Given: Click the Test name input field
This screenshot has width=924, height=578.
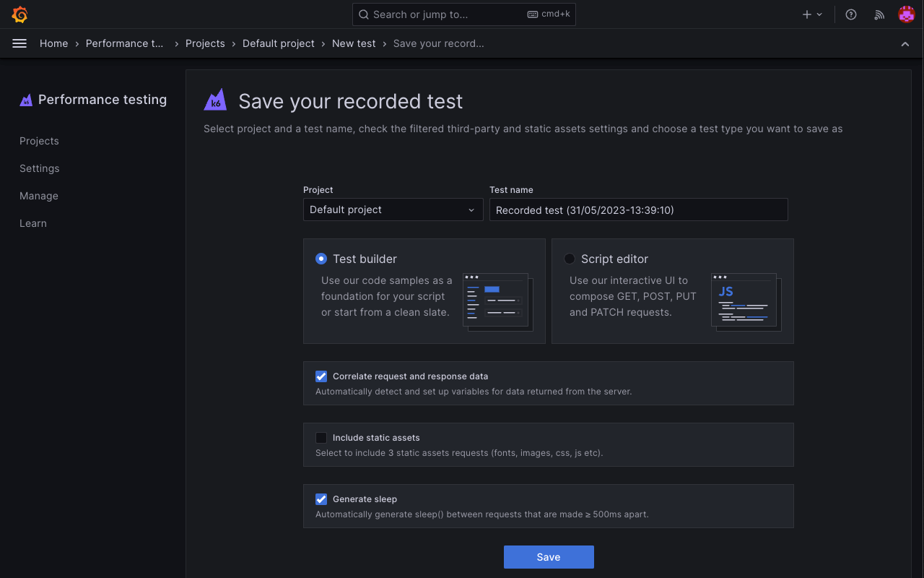Looking at the screenshot, I should (x=639, y=210).
